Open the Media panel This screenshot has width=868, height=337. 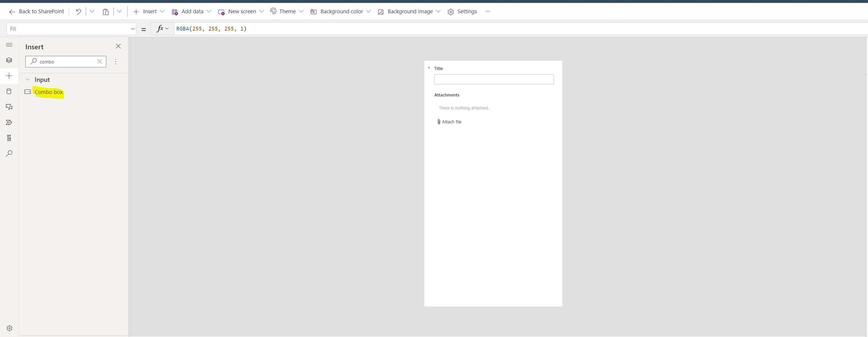[9, 107]
